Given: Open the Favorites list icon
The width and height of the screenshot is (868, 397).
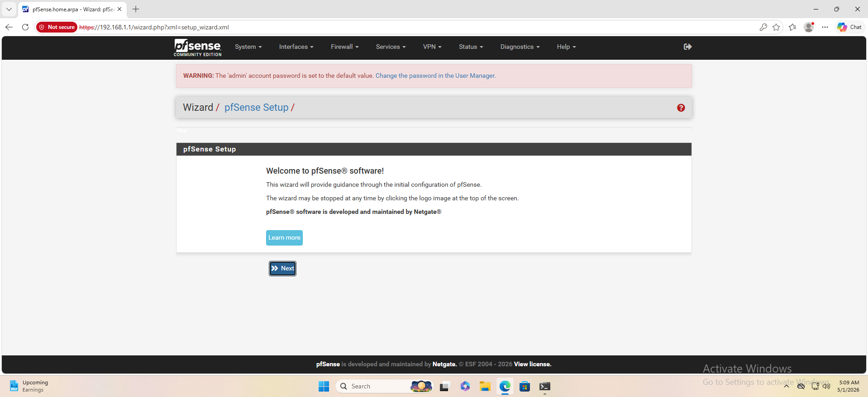Looking at the screenshot, I should (x=792, y=27).
